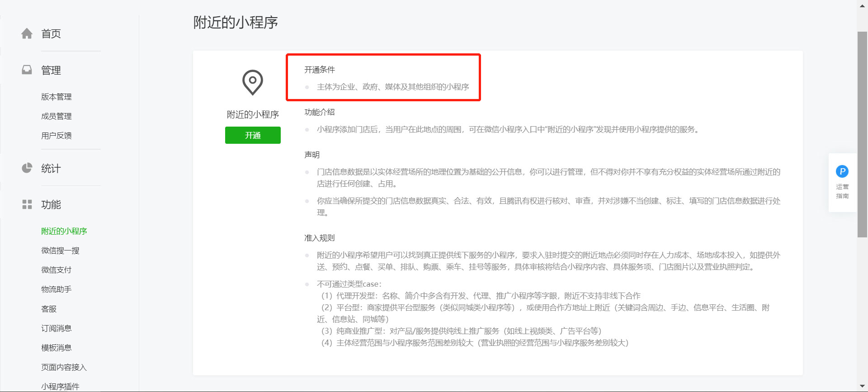Click text 主体为企业、政府、媒体及其他组织的小程序
The width and height of the screenshot is (868, 392).
coord(393,87)
